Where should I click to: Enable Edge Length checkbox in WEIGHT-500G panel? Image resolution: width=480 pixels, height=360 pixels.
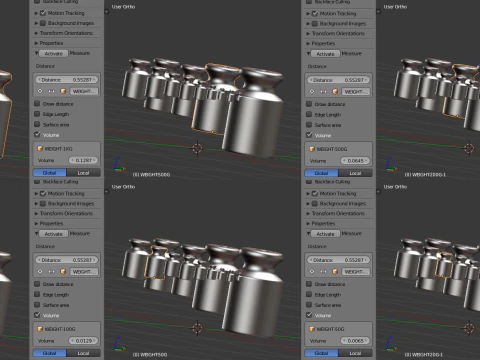pyautogui.click(x=309, y=114)
